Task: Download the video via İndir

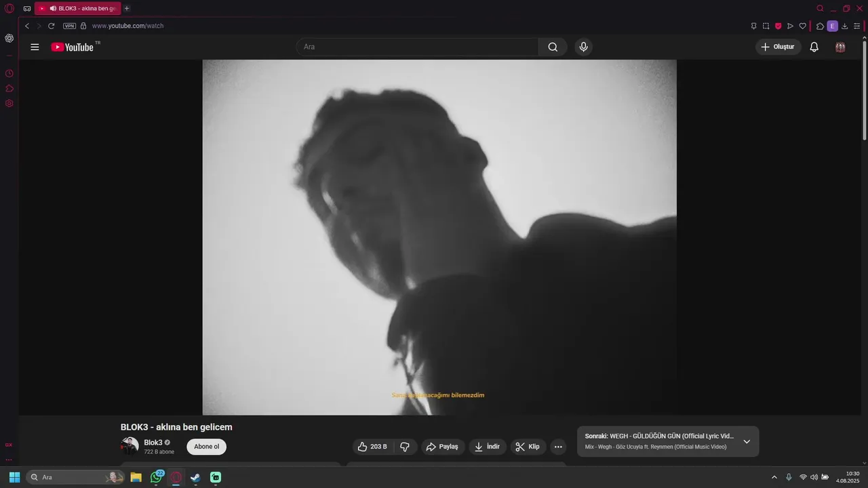Action: click(x=488, y=447)
